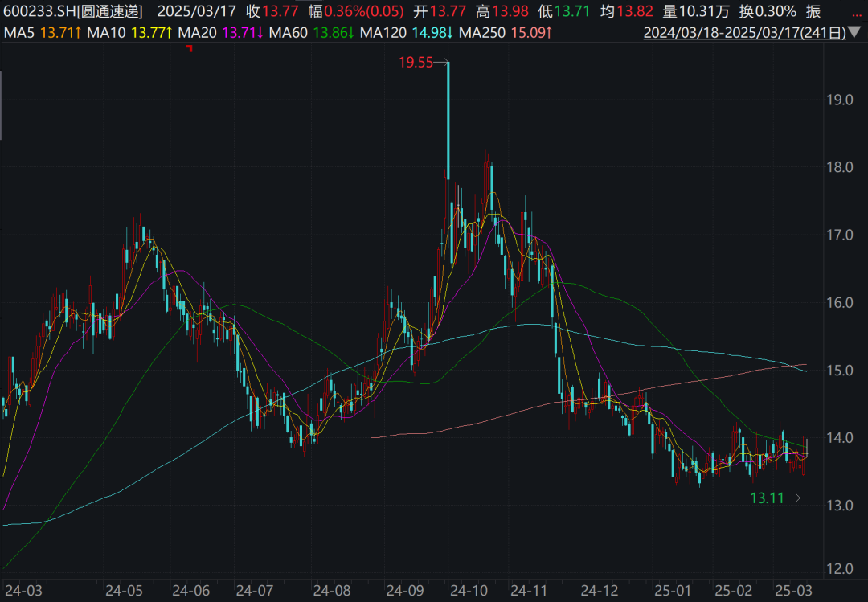Click the average price 均13.82
This screenshot has width=868, height=602.
point(627,11)
